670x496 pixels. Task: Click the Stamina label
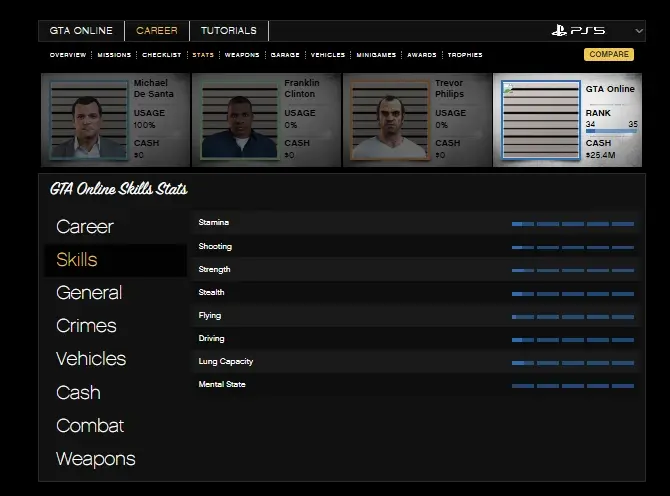click(214, 222)
